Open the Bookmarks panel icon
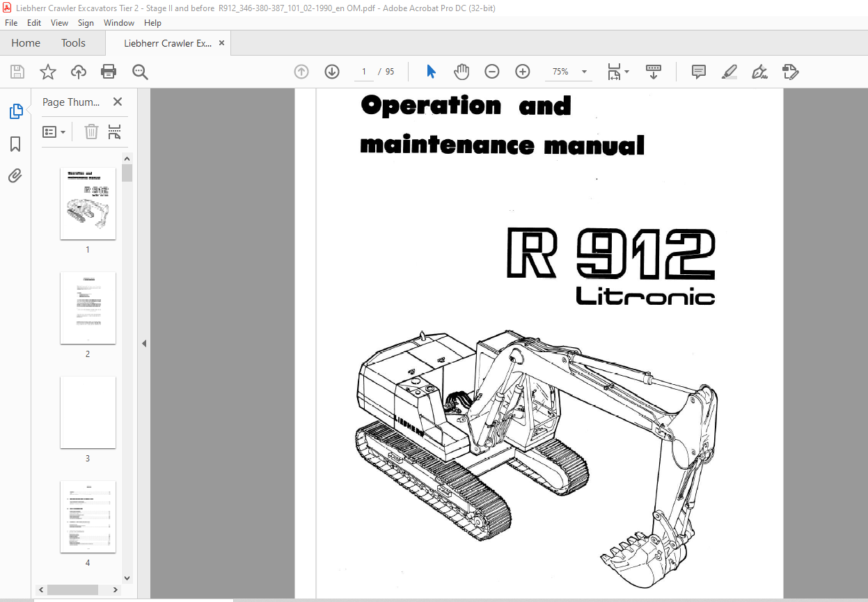 pyautogui.click(x=15, y=144)
